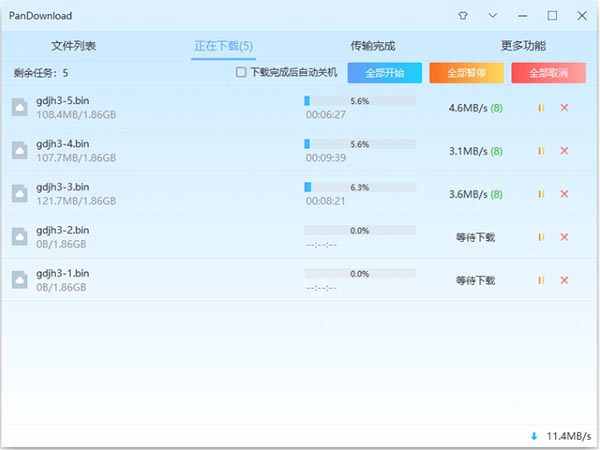
Task: Select the gdjh3-4.bin file name
Action: click(63, 144)
